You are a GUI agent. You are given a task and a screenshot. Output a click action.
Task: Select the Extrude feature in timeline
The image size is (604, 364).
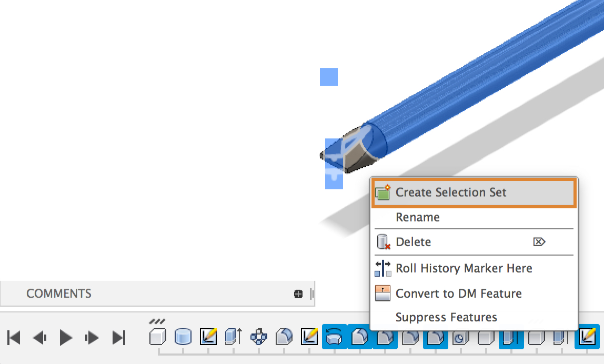point(234,337)
